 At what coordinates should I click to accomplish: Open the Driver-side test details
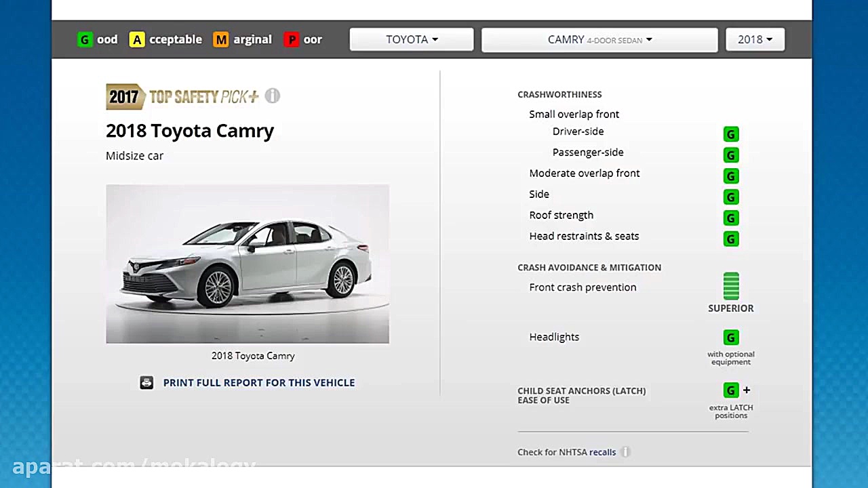coord(578,131)
